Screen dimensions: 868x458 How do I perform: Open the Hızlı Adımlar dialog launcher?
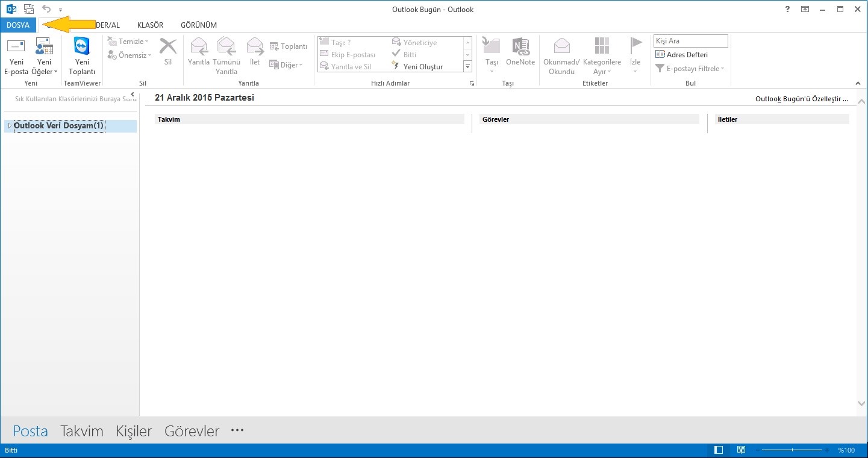[472, 84]
